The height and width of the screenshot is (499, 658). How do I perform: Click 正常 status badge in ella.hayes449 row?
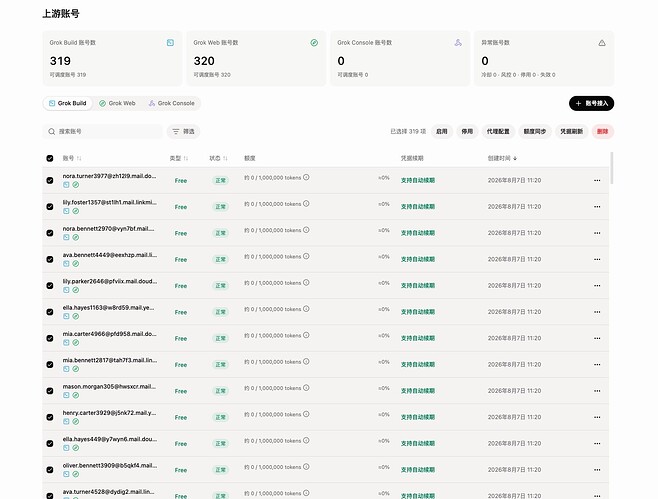click(220, 444)
